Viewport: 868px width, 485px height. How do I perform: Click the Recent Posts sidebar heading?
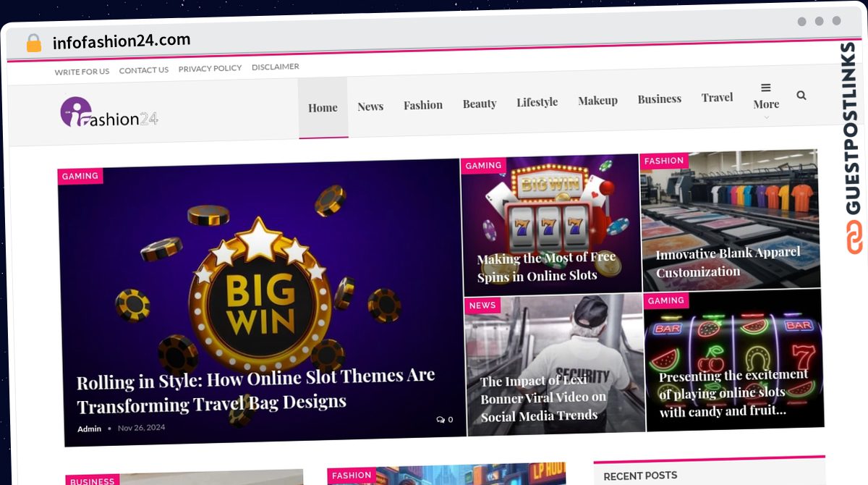[640, 476]
